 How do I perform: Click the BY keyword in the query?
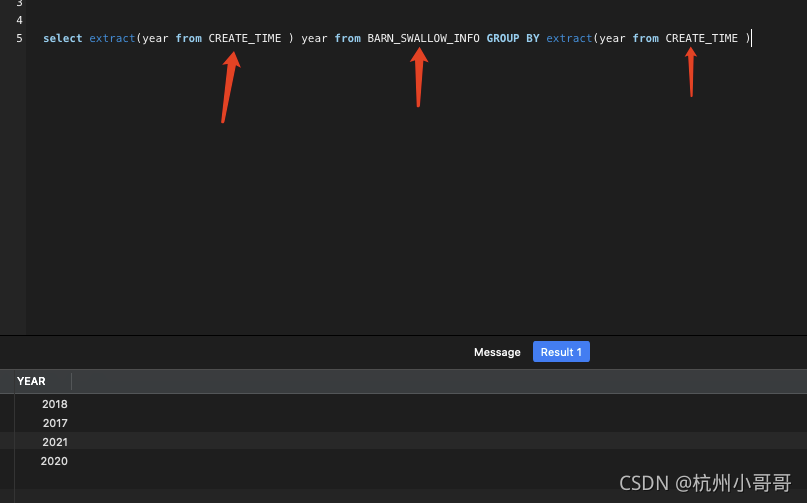pyautogui.click(x=533, y=38)
